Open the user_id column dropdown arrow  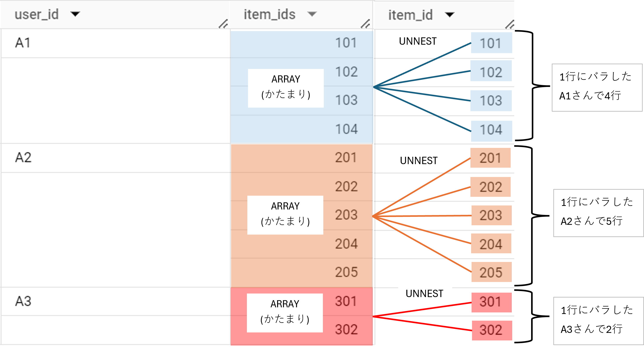76,14
